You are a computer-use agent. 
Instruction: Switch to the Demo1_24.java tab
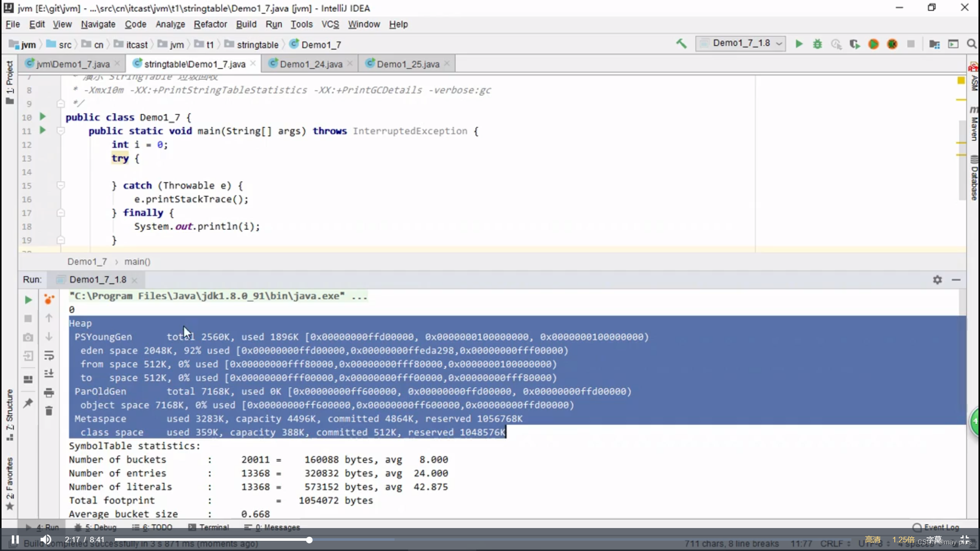coord(310,64)
